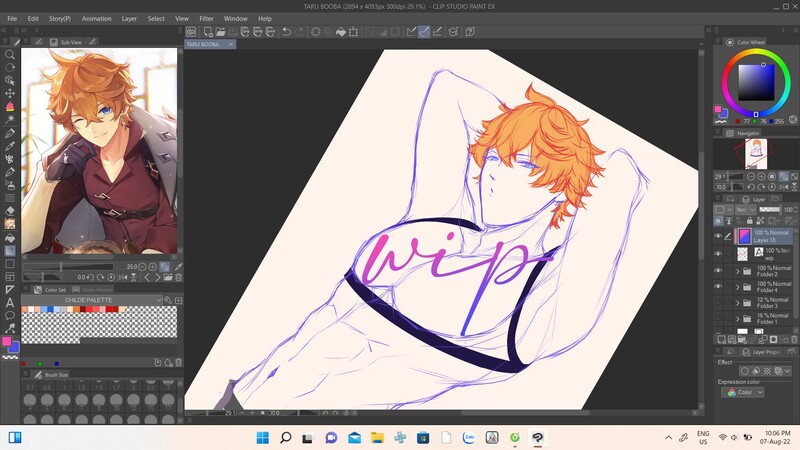This screenshot has height=450, width=800.
Task: Click the Clear loading-circle icon
Action: pyautogui.click(x=315, y=32)
